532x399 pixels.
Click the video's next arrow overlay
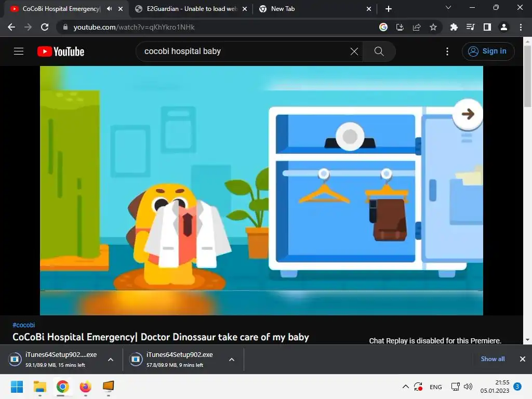[x=468, y=114]
